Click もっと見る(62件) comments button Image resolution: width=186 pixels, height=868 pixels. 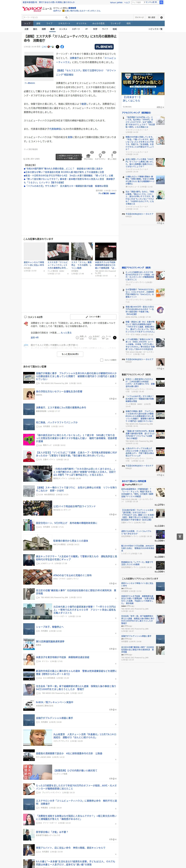[x=70, y=354]
